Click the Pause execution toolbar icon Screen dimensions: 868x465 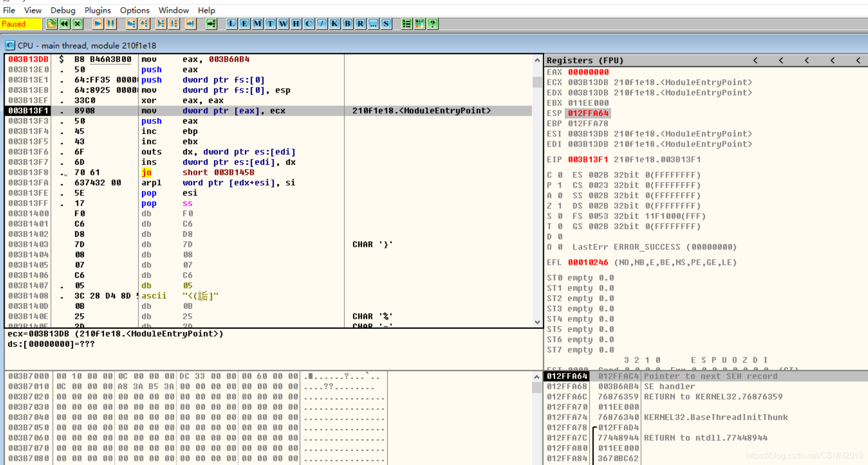(111, 24)
